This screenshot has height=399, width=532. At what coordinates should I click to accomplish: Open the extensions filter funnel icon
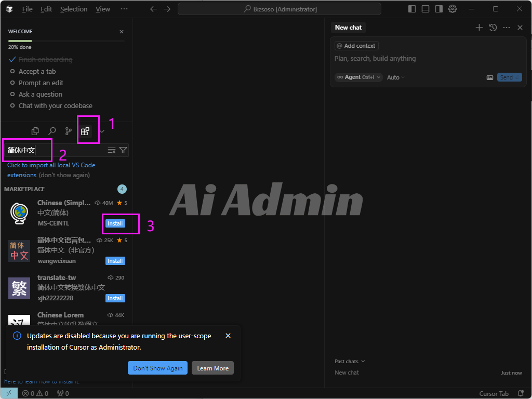(123, 150)
